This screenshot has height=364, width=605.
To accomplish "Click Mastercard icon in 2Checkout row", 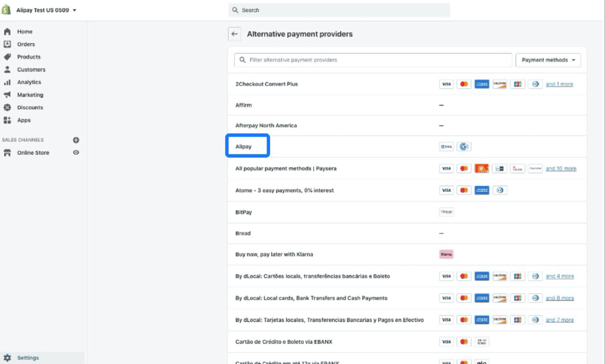I will pos(464,85).
